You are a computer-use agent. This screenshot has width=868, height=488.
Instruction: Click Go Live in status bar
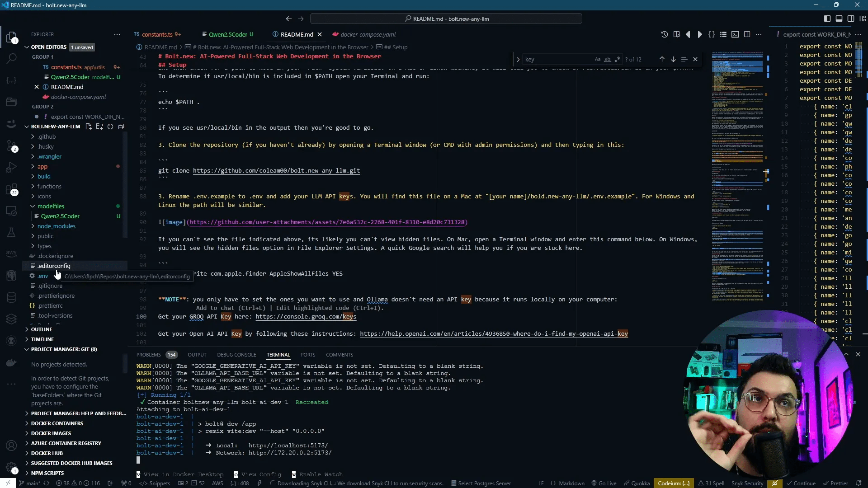(x=604, y=483)
